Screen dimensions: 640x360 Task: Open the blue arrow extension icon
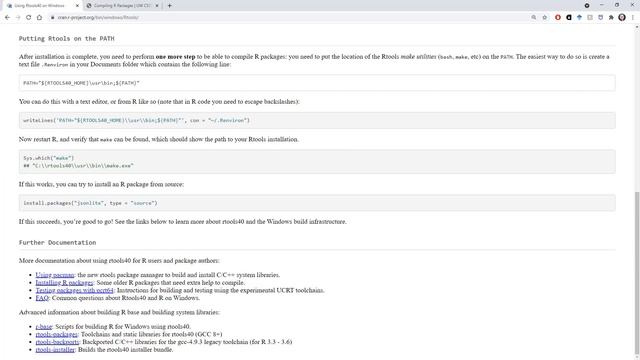[579, 18]
